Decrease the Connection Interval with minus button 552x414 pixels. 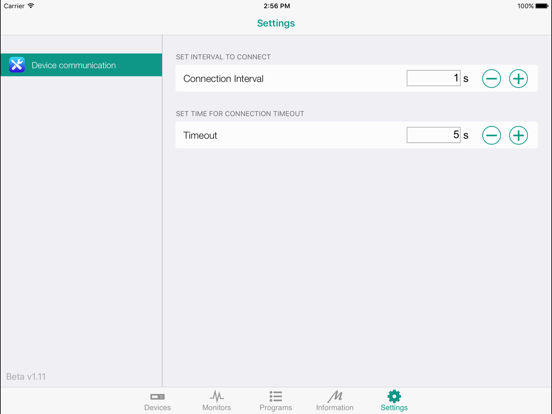point(491,79)
